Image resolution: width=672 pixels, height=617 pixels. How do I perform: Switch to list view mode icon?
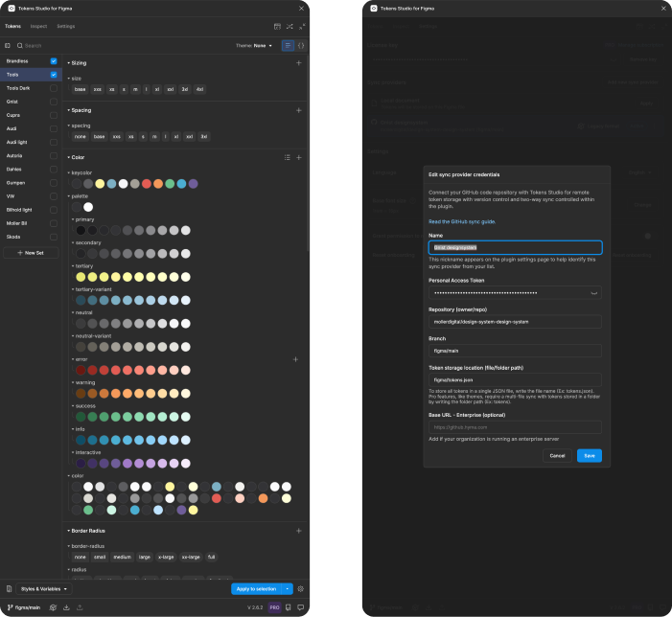(288, 45)
